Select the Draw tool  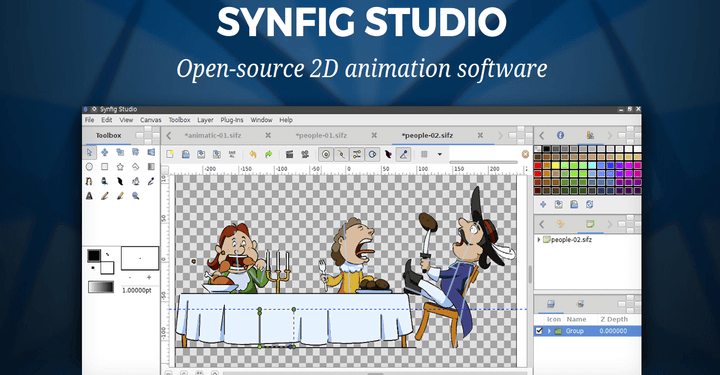(105, 181)
